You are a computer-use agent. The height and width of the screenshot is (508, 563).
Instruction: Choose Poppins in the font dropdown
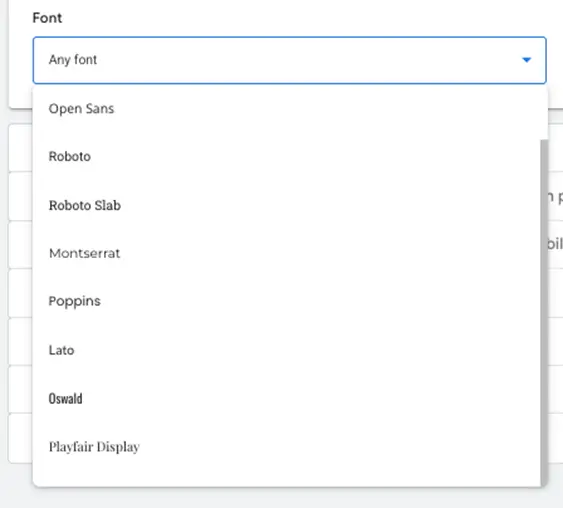pos(287,301)
